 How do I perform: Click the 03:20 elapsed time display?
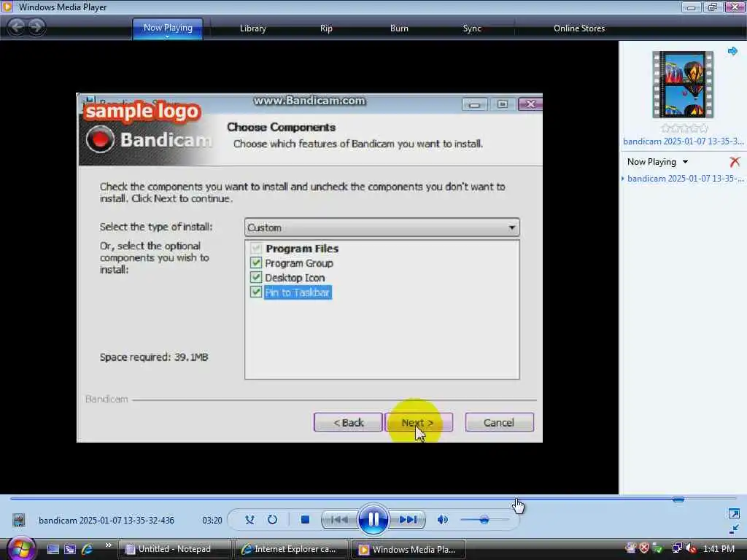212,521
